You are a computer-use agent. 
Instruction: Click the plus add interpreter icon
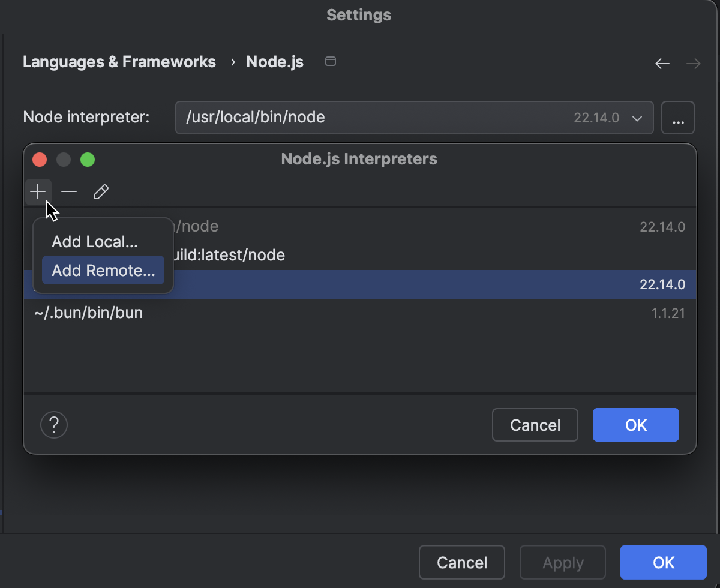coord(38,192)
